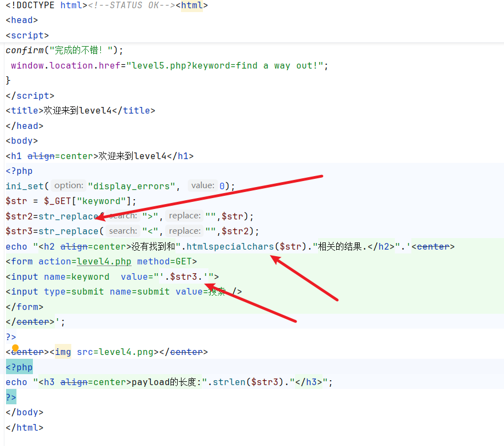Click the orange dot beside the center tag
Image resolution: width=504 pixels, height=446 pixels.
pos(15,348)
